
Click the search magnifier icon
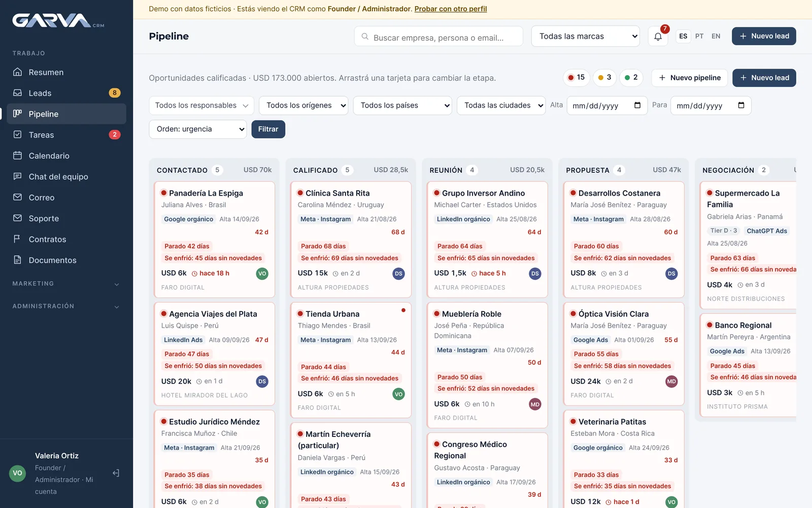tap(365, 37)
